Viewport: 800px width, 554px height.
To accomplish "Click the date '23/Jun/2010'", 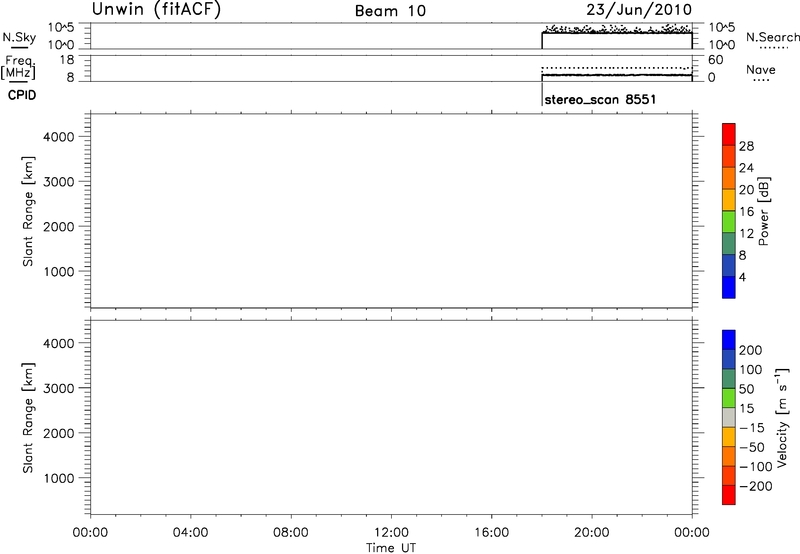I will point(639,10).
